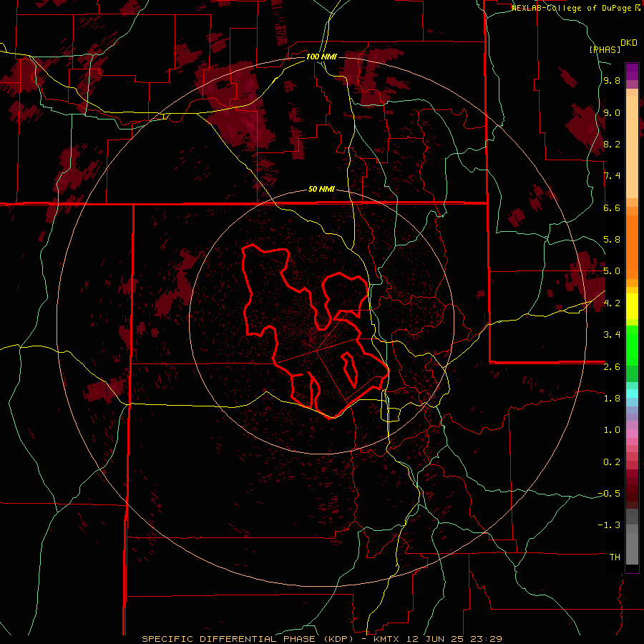Click the 3.4 value on the color scale

[x=612, y=335]
